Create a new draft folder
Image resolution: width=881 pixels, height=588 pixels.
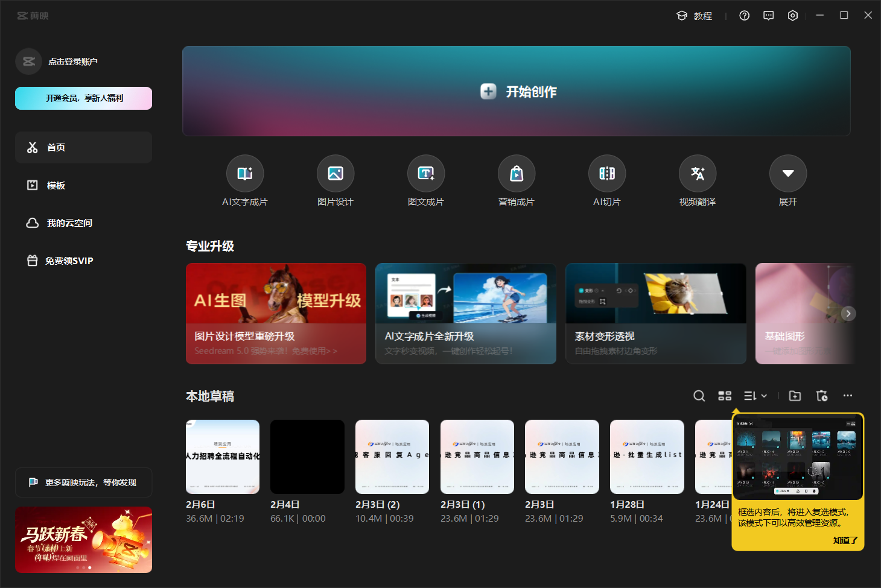(x=795, y=396)
